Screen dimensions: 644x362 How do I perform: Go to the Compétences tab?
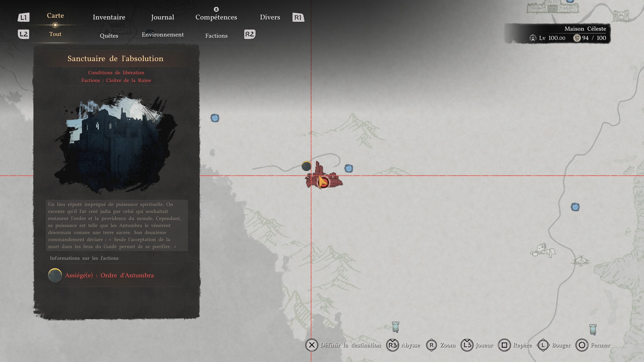pyautogui.click(x=216, y=17)
